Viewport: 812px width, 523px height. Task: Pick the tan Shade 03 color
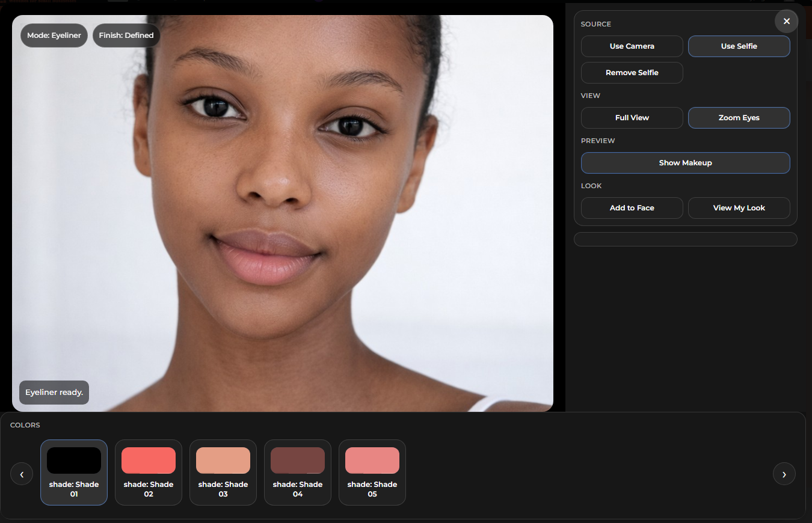[223, 472]
